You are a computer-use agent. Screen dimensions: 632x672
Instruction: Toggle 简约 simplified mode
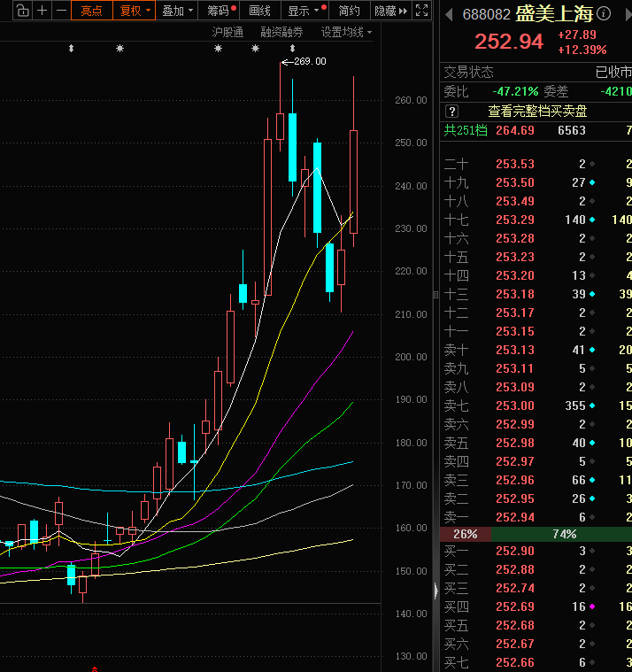pos(350,11)
